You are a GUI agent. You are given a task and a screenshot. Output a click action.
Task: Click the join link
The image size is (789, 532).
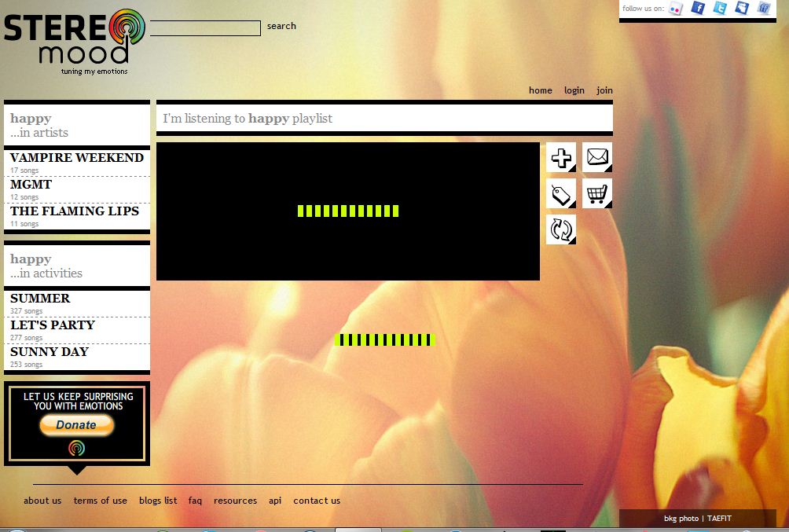[x=604, y=90]
